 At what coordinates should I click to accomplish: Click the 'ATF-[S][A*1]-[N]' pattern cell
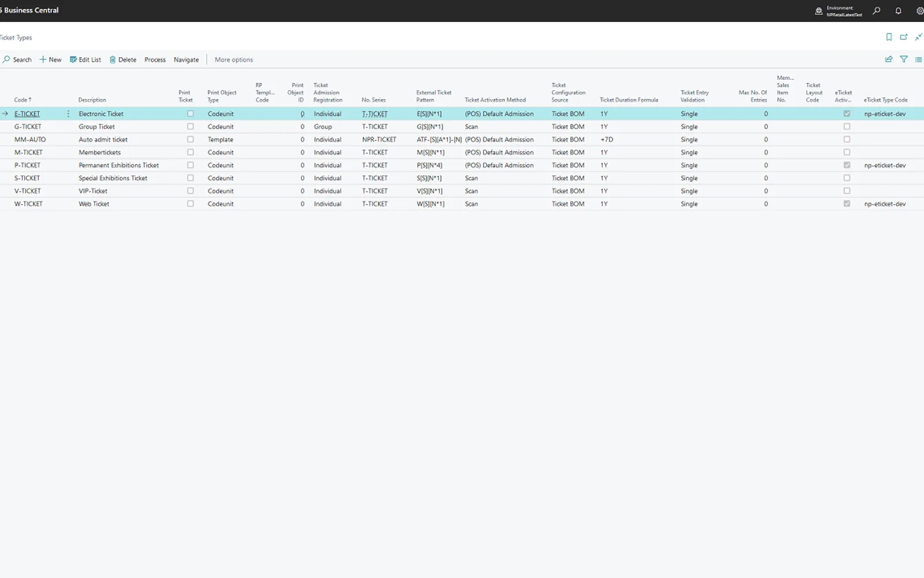(439, 139)
